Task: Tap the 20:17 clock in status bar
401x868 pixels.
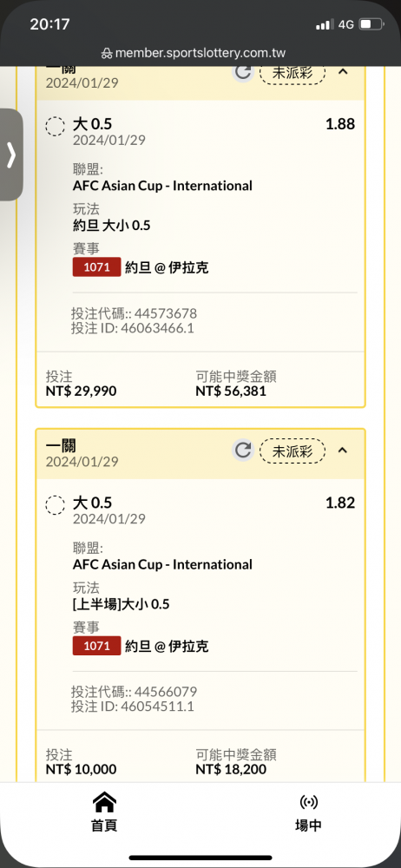Action: (49, 24)
